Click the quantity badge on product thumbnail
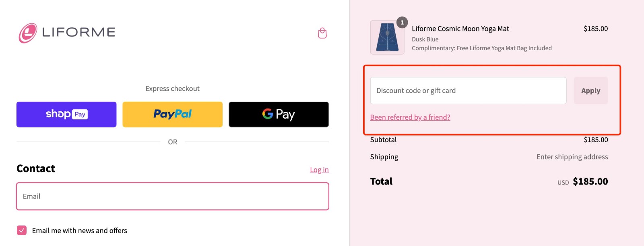The width and height of the screenshot is (644, 246). point(401,23)
